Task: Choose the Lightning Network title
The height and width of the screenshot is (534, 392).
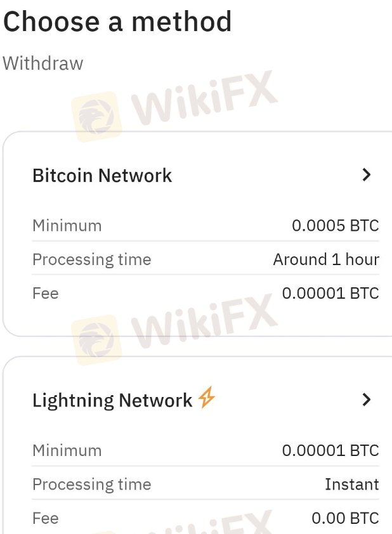Action: (x=112, y=400)
